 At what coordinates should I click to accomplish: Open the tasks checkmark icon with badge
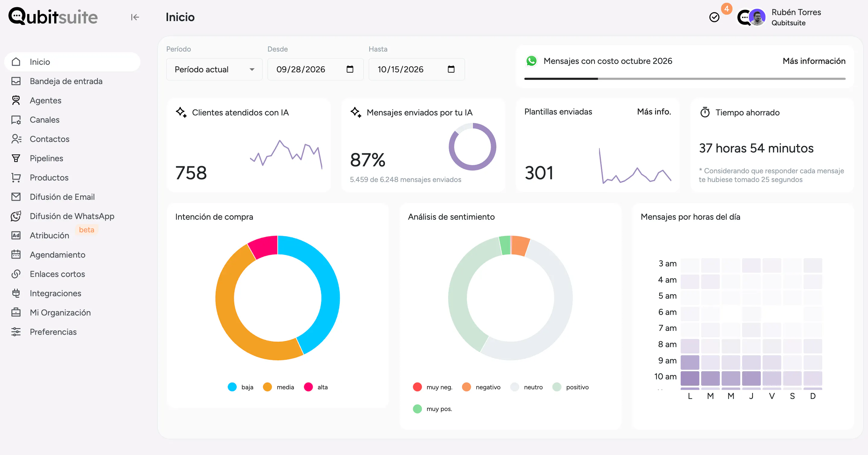tap(714, 17)
